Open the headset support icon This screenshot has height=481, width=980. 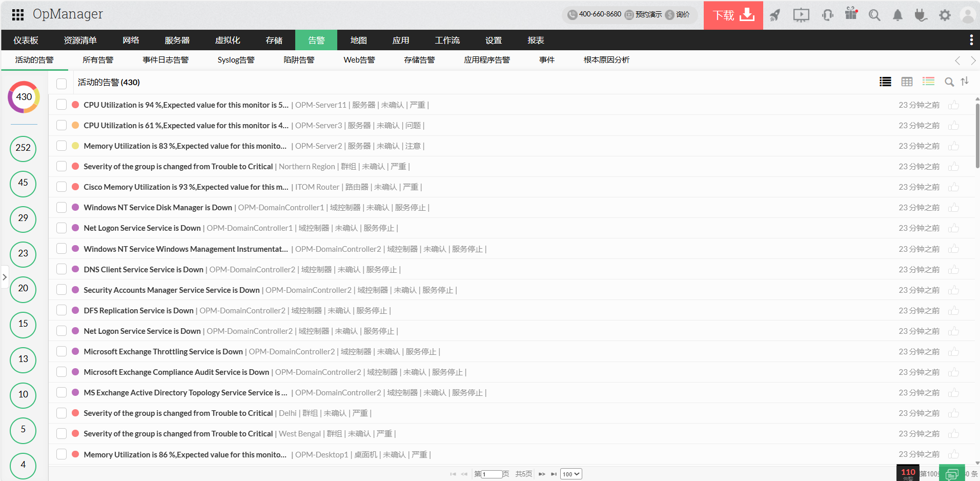827,15
